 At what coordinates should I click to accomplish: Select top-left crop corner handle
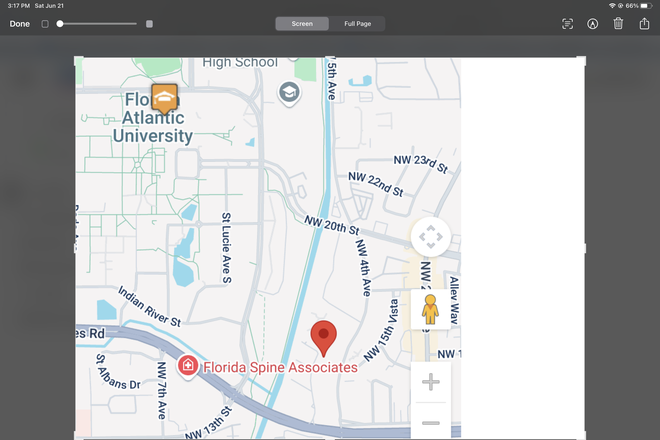(79, 61)
